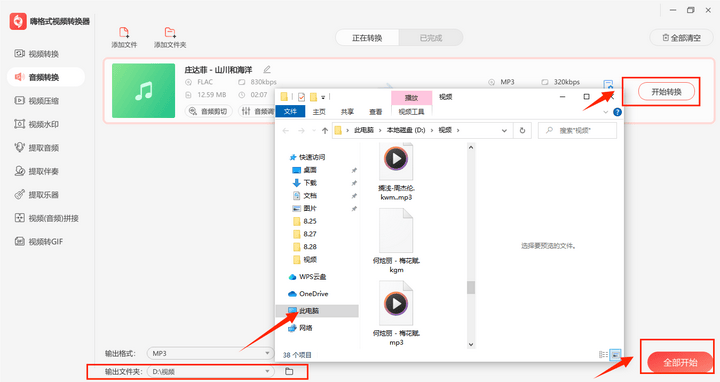This screenshot has height=382, width=720.
Task: Open the 主页 ribbon tab in File Explorer
Action: [319, 112]
